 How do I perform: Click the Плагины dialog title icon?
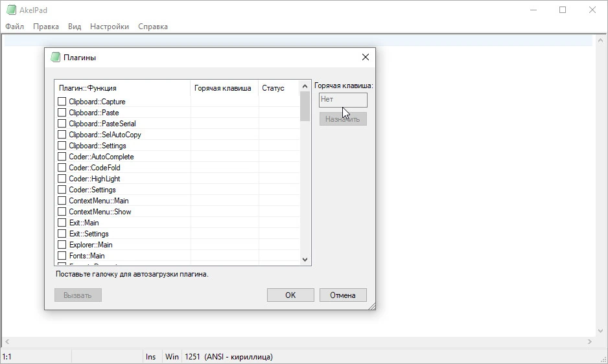pyautogui.click(x=56, y=58)
